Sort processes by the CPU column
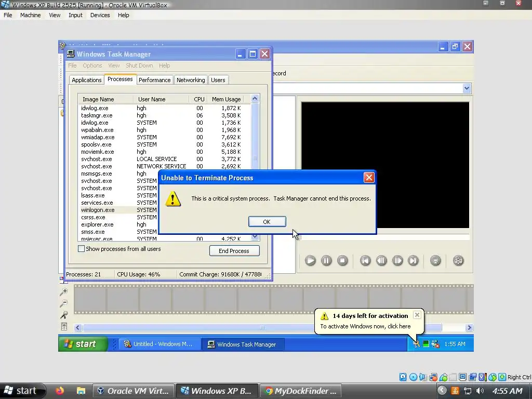Image resolution: width=532 pixels, height=399 pixels. [x=198, y=99]
